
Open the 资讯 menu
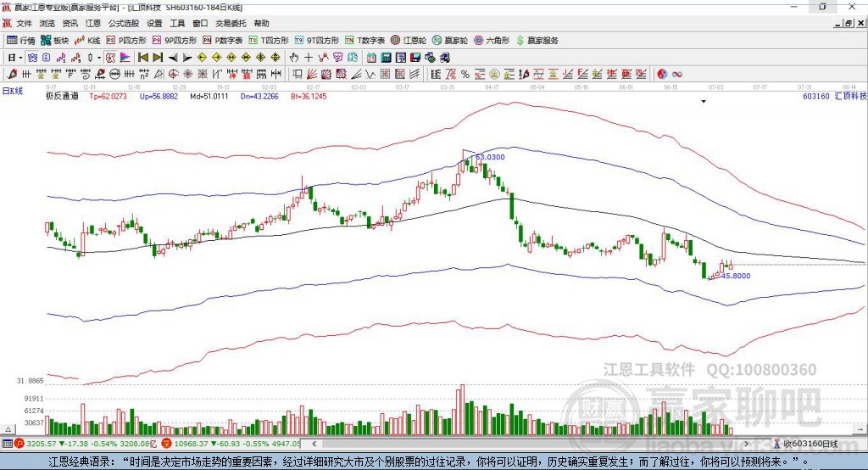point(70,23)
